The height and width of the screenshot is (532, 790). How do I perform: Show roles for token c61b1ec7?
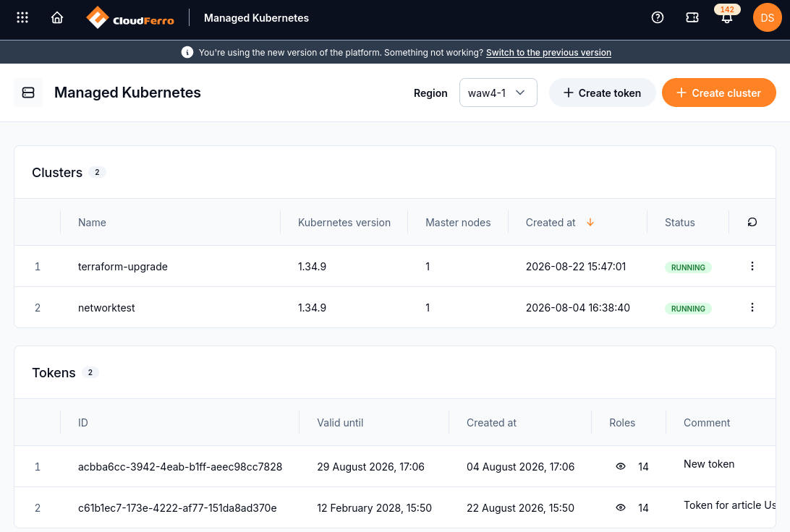[x=621, y=508]
